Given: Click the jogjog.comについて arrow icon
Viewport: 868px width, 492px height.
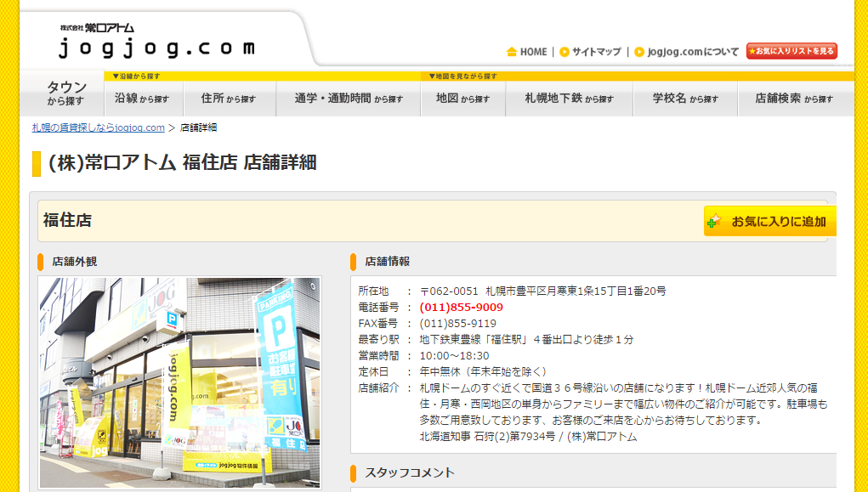Looking at the screenshot, I should [639, 52].
